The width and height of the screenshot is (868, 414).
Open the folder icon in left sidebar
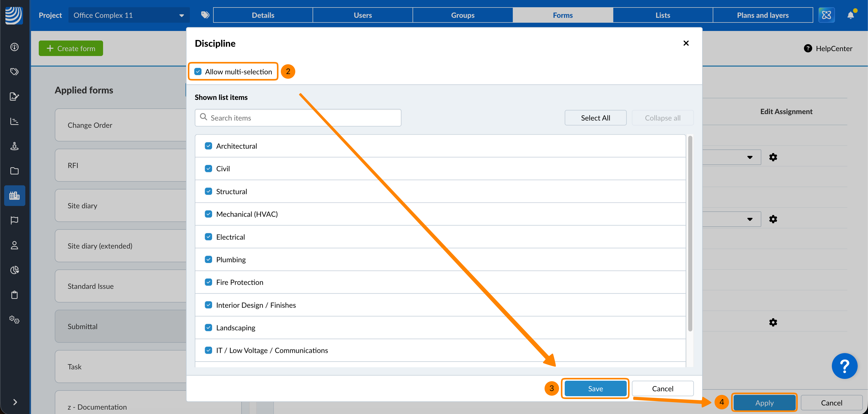pos(14,171)
